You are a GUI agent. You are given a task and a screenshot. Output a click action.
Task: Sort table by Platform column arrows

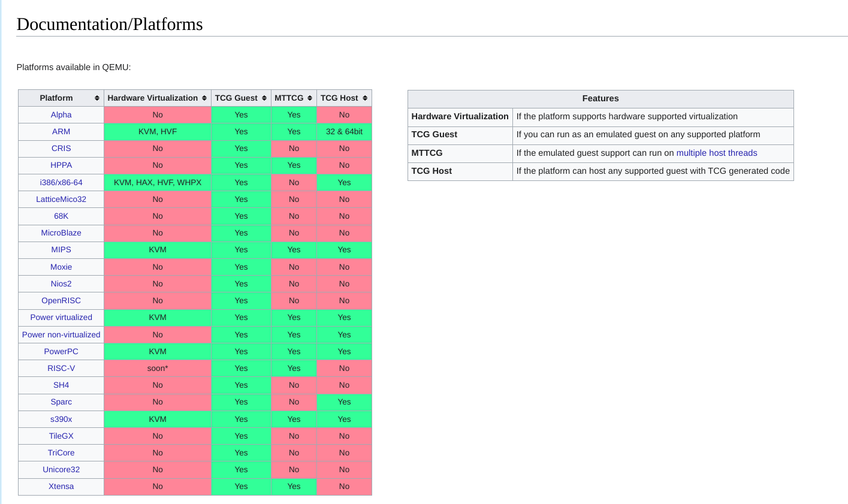point(97,98)
